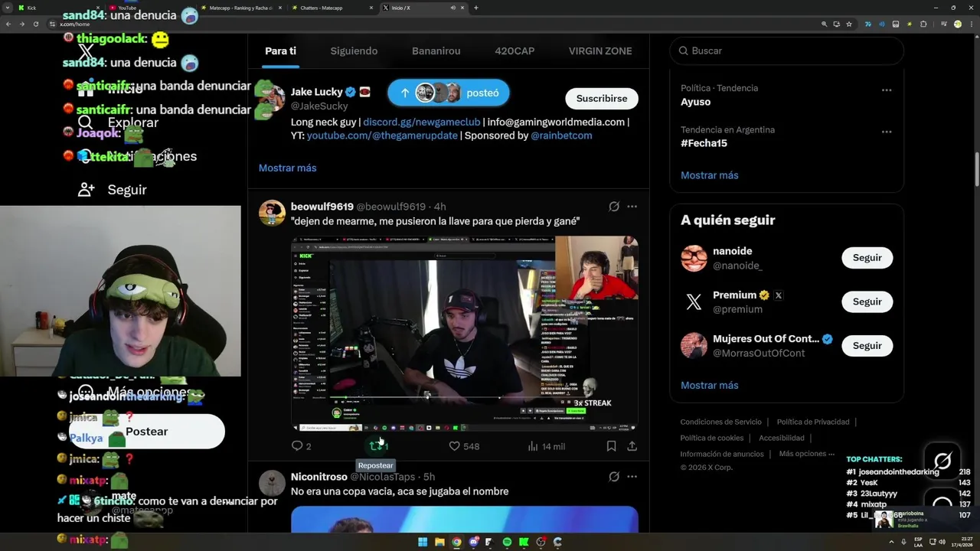Viewport: 980px width, 551px height.
Task: Like beowulf9619's post with 548 likes
Action: [454, 445]
